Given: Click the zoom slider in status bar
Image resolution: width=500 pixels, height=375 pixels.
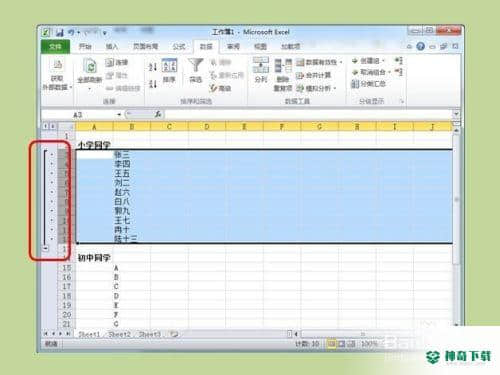Looking at the screenshot, I should [x=400, y=343].
